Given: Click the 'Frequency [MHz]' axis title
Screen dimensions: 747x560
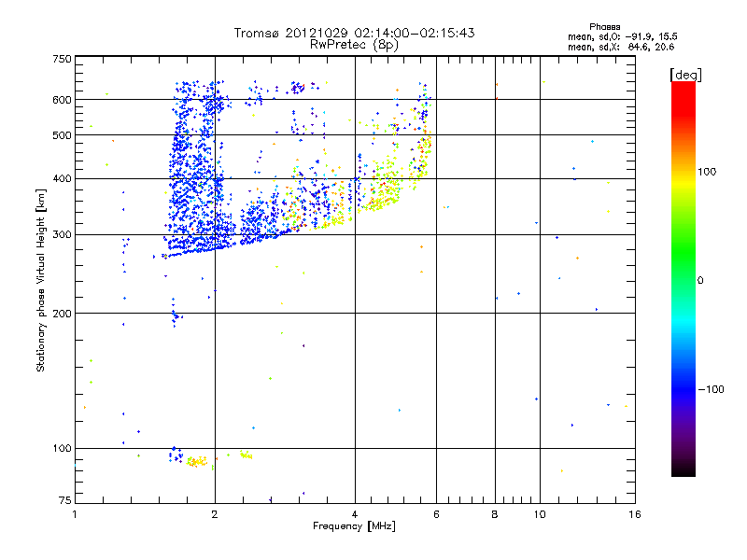Looking at the screenshot, I should [354, 526].
